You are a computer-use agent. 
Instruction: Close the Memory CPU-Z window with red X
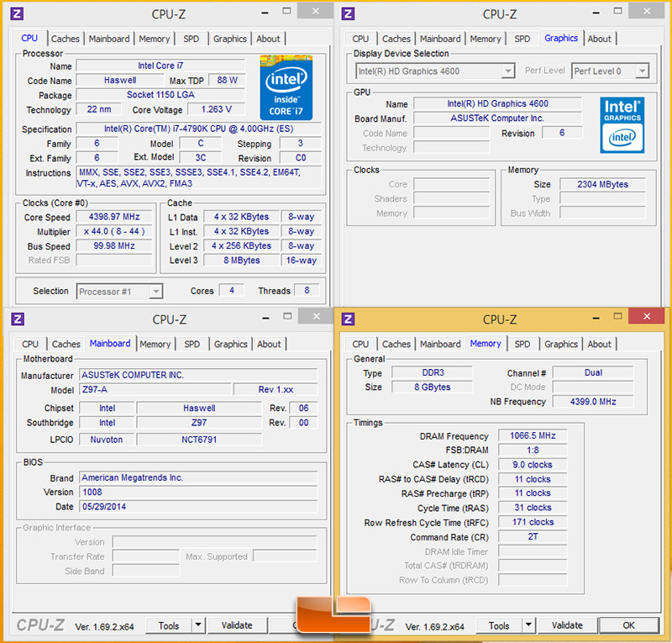tap(647, 316)
